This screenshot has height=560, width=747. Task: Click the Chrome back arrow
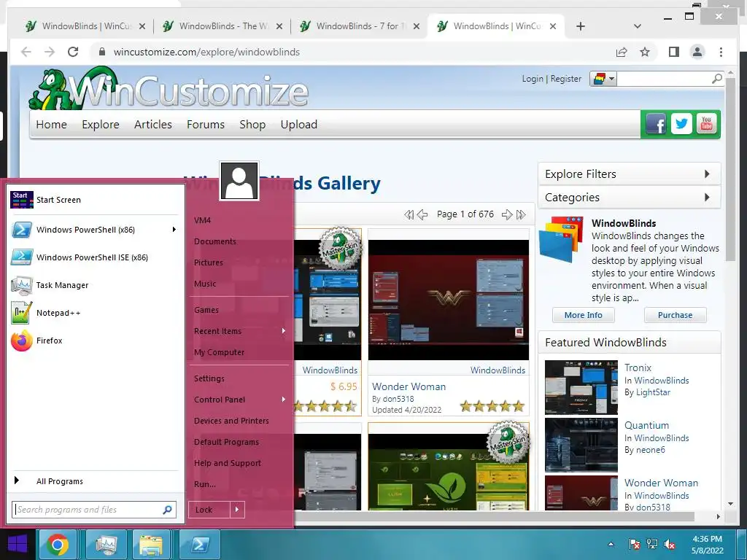pos(26,52)
